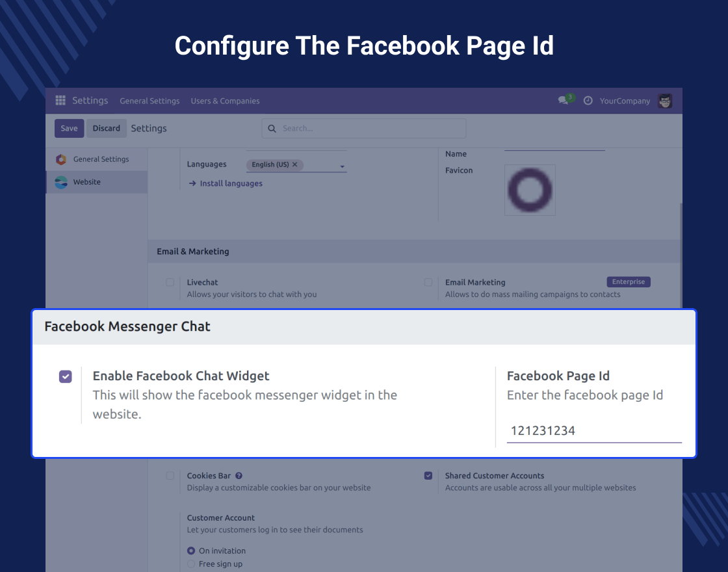Screen dimensions: 728x572
Task: Open the activities clock icon
Action: point(588,101)
